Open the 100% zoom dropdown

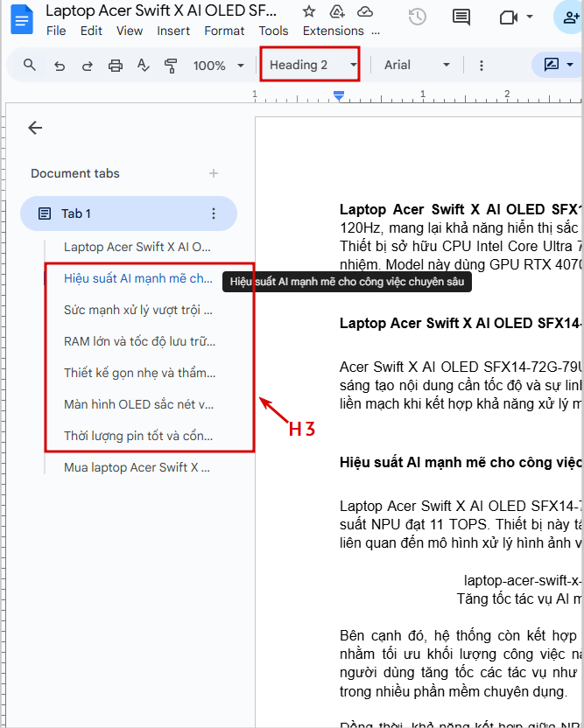tap(218, 66)
